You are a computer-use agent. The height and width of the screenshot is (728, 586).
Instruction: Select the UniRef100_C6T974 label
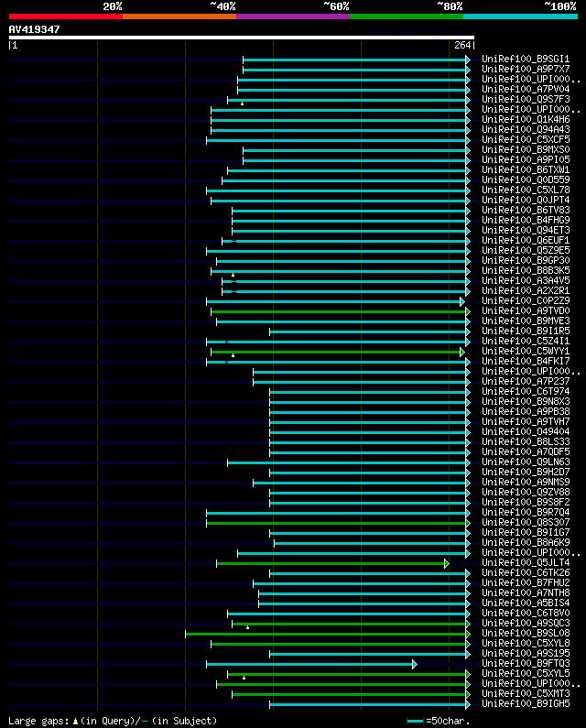[x=526, y=391]
